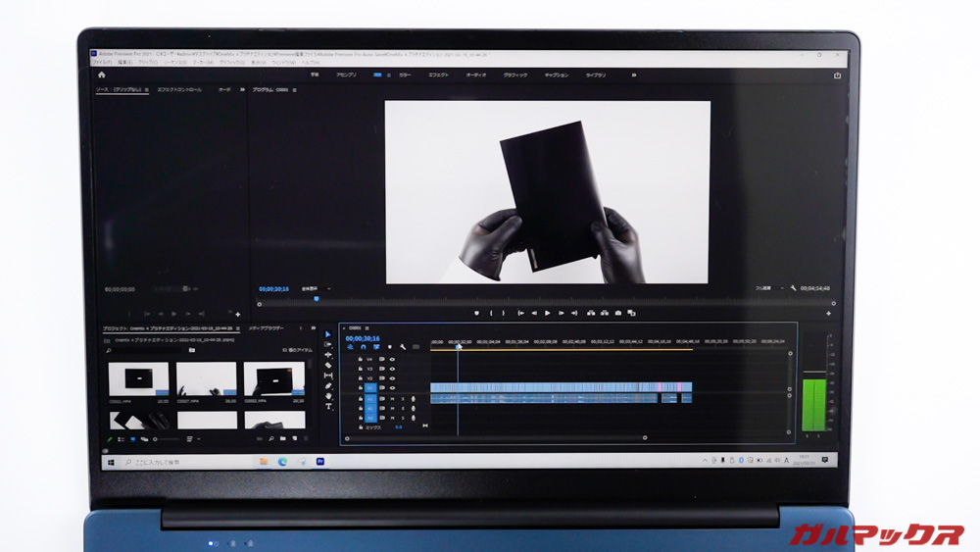The image size is (980, 552).
Task: Switch to the エフェクト workspace tab
Action: (x=438, y=75)
